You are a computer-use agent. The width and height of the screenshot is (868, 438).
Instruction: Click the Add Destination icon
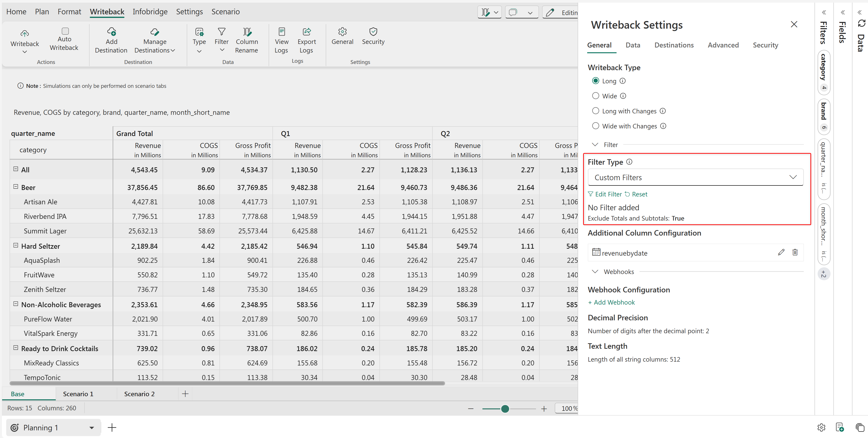tap(111, 32)
